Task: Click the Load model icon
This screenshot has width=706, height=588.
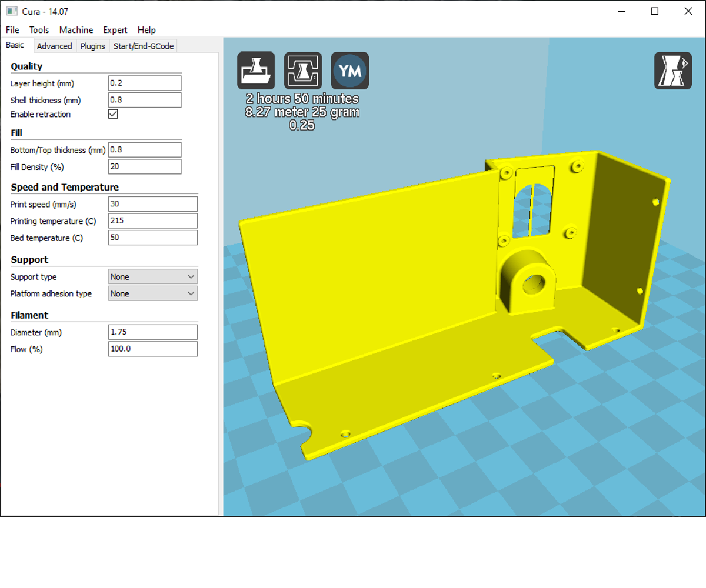Action: (x=256, y=71)
